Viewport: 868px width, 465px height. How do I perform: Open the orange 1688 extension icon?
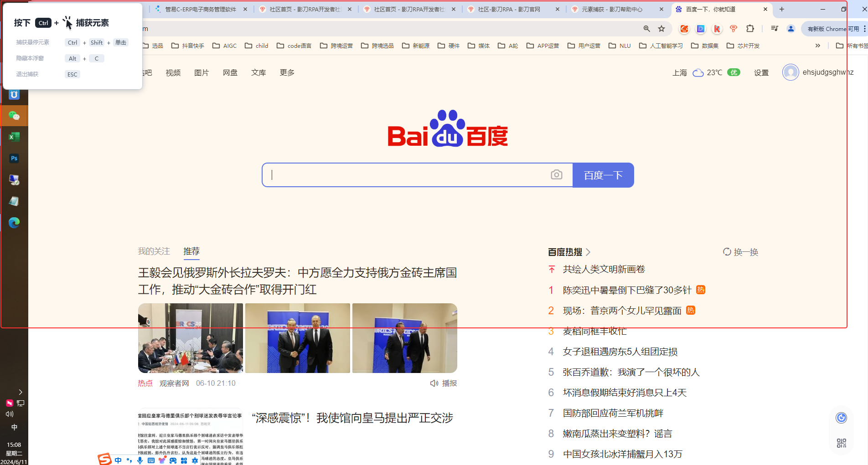[684, 29]
